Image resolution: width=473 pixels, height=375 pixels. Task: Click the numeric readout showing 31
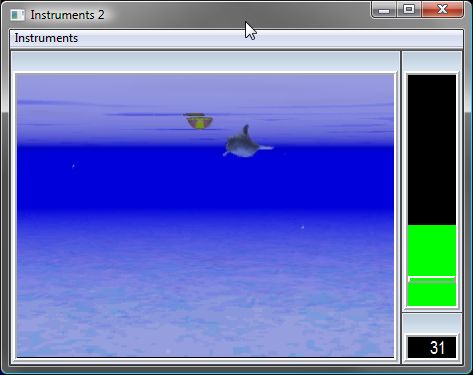point(432,347)
